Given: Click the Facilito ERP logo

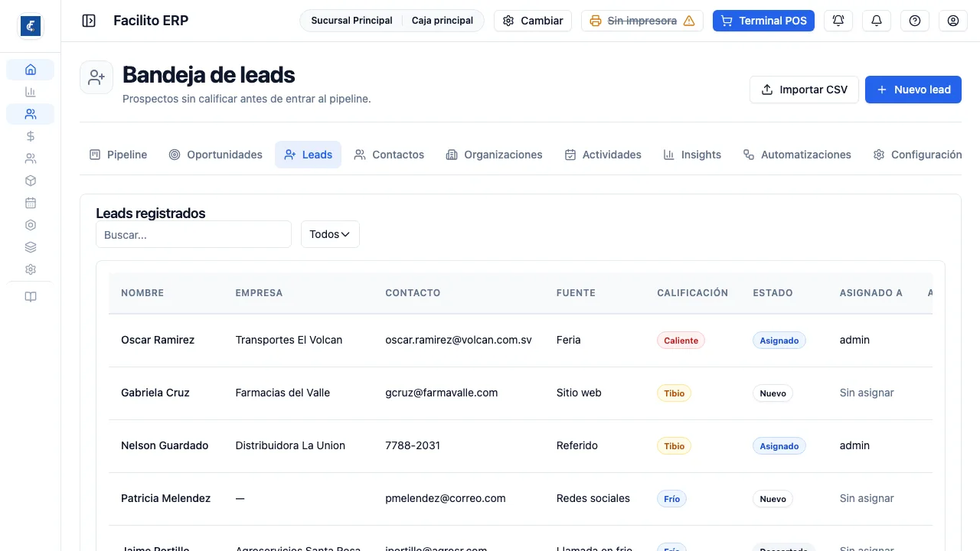Looking at the screenshot, I should point(31,26).
